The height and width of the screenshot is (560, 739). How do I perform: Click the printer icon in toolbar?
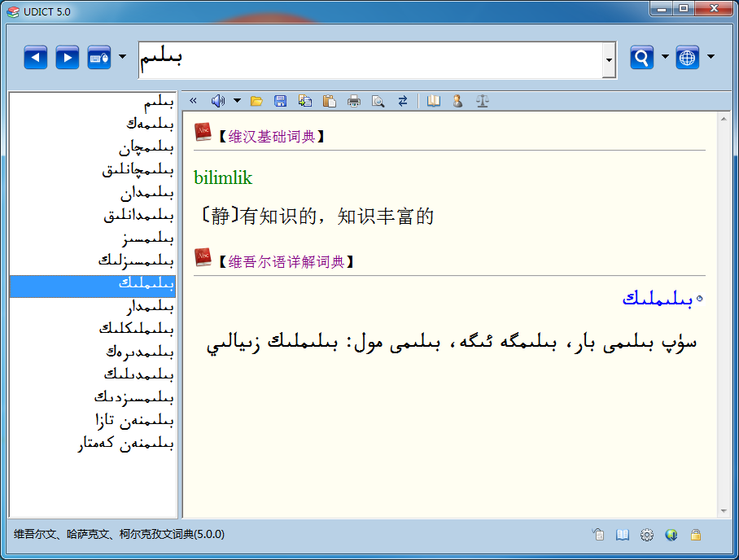click(x=354, y=101)
